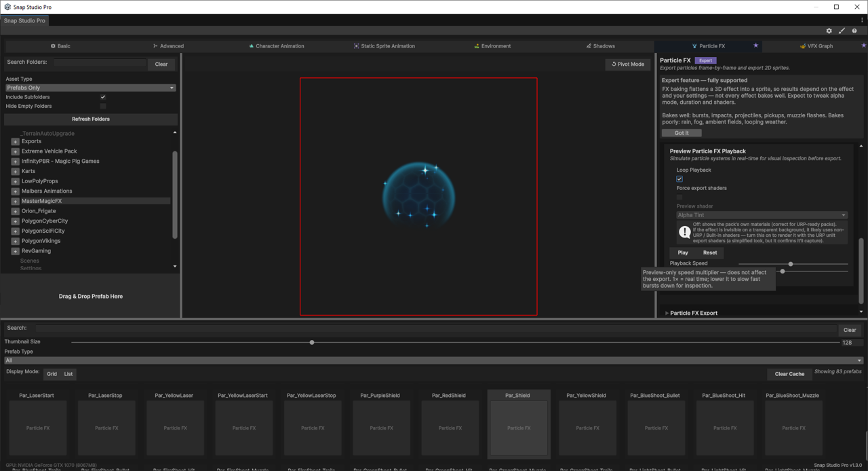Click the warning icon beside shader note
868x471 pixels.
coord(684,232)
